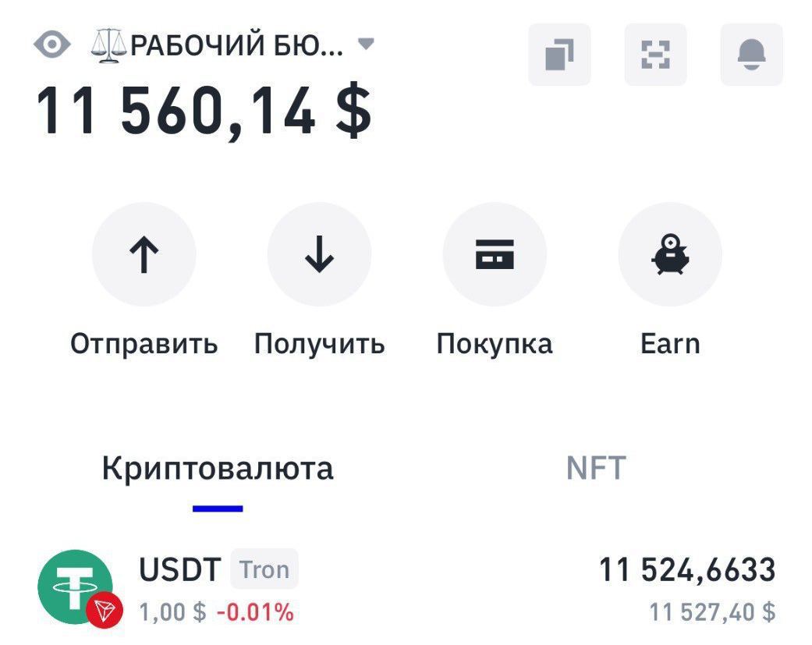Expand the wallet selector dropdown arrow
The height and width of the screenshot is (645, 812).
[x=366, y=44]
